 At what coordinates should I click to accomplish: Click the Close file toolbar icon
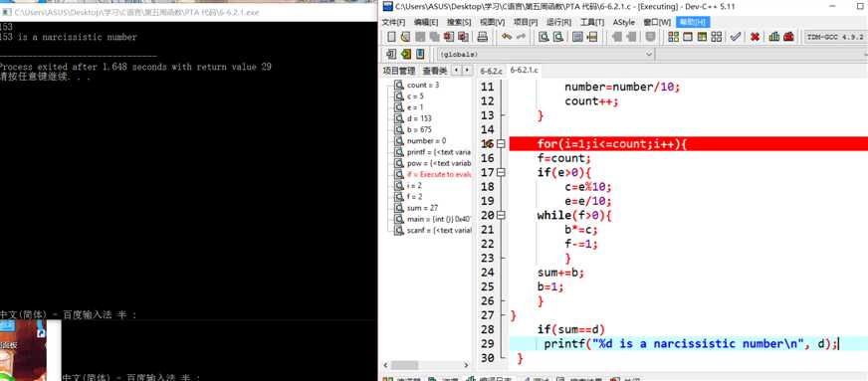coord(448,37)
